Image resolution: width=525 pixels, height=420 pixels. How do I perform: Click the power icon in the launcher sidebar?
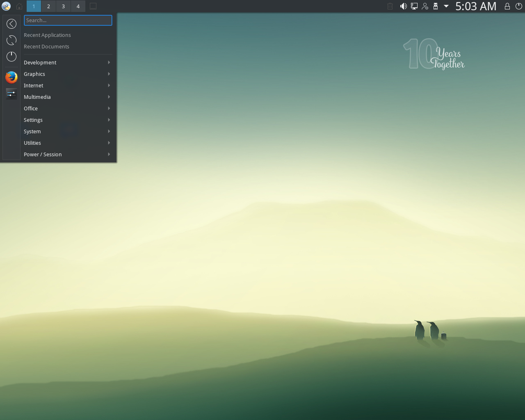11,57
